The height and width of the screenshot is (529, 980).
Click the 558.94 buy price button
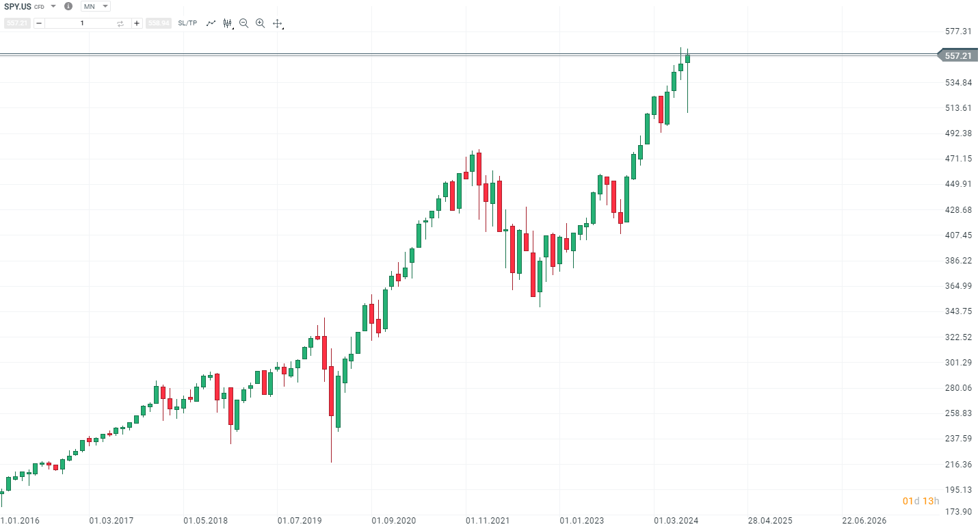pos(158,23)
